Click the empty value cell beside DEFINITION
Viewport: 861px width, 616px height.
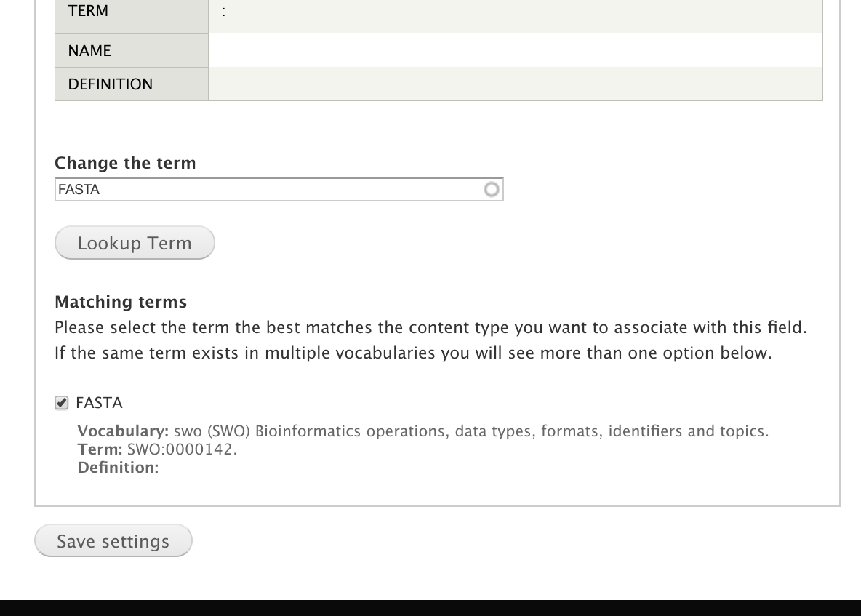pos(515,84)
